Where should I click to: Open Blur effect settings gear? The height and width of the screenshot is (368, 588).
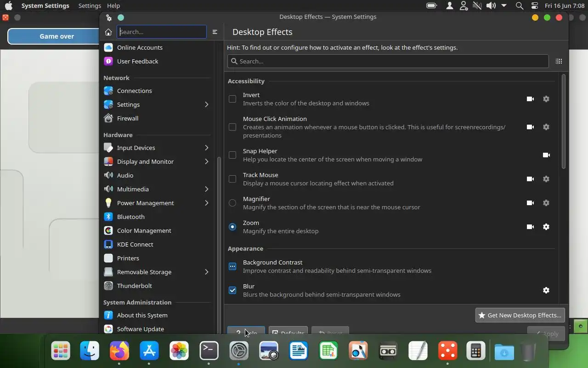tap(546, 290)
